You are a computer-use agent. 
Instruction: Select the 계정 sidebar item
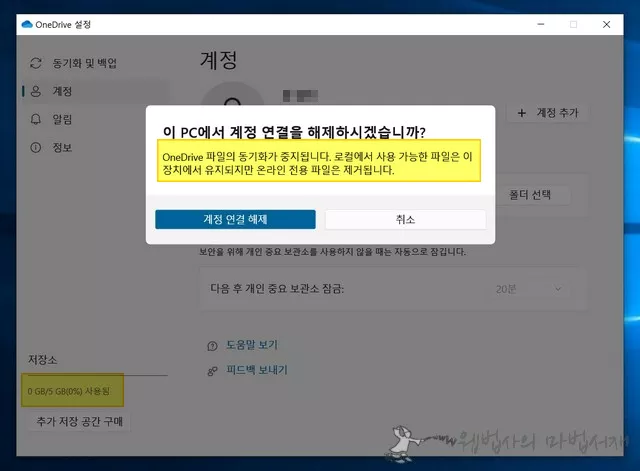96,91
